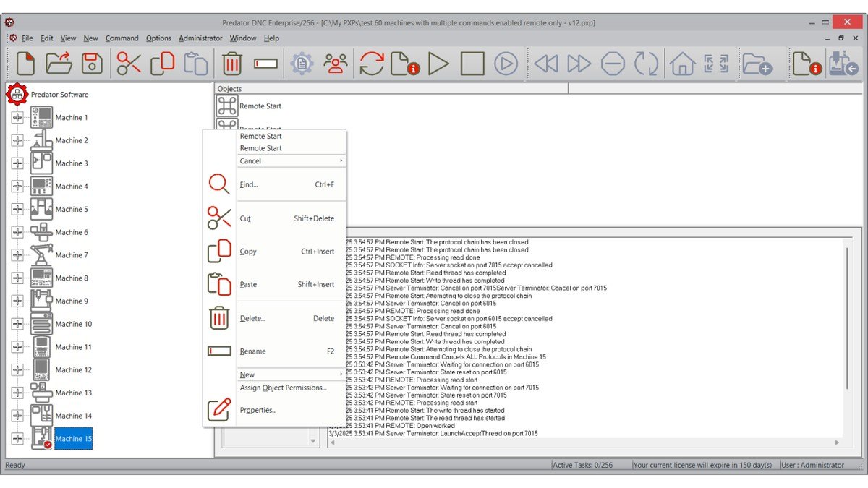
Task: Click the gear document toolbar icon
Action: click(x=302, y=64)
